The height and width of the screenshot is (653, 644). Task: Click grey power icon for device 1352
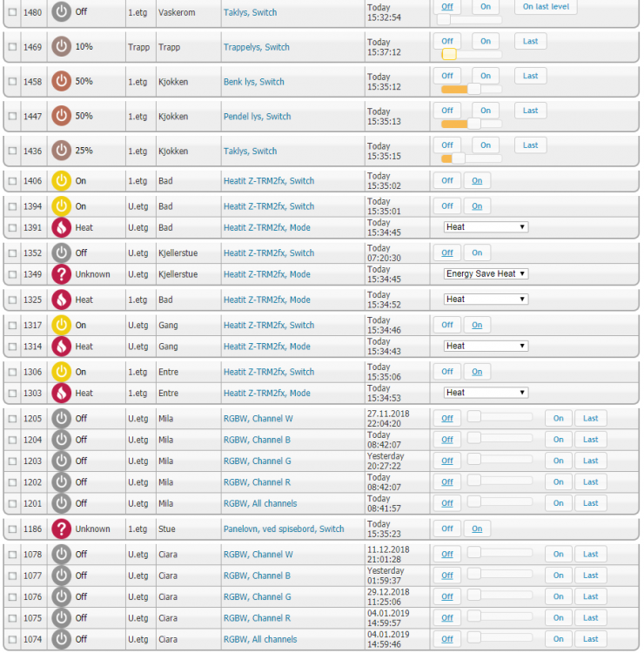point(61,252)
